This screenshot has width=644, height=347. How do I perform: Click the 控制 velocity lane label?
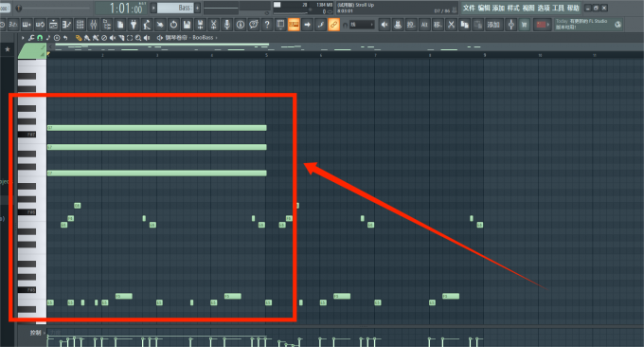click(36, 332)
